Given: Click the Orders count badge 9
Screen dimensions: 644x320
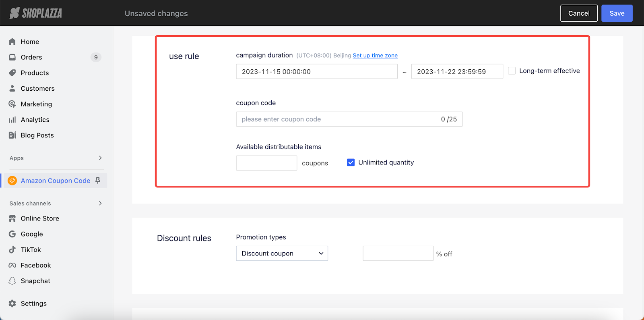Looking at the screenshot, I should click(x=96, y=57).
